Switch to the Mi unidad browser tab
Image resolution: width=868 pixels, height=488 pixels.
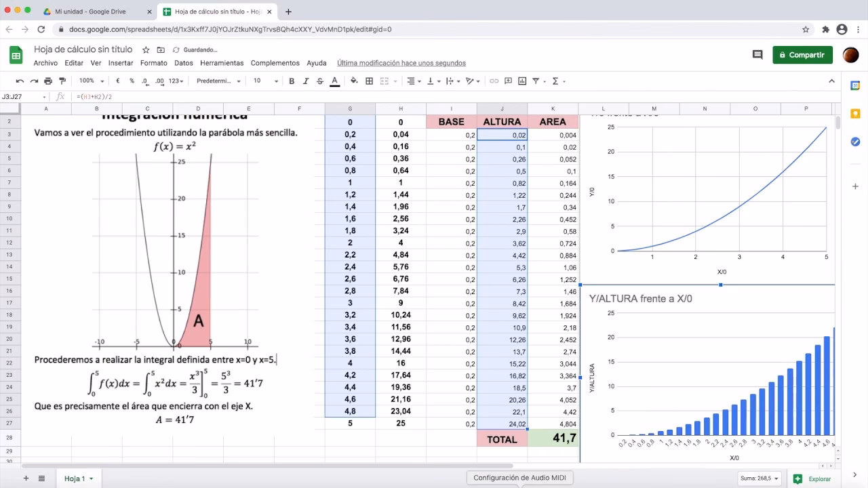(x=88, y=11)
